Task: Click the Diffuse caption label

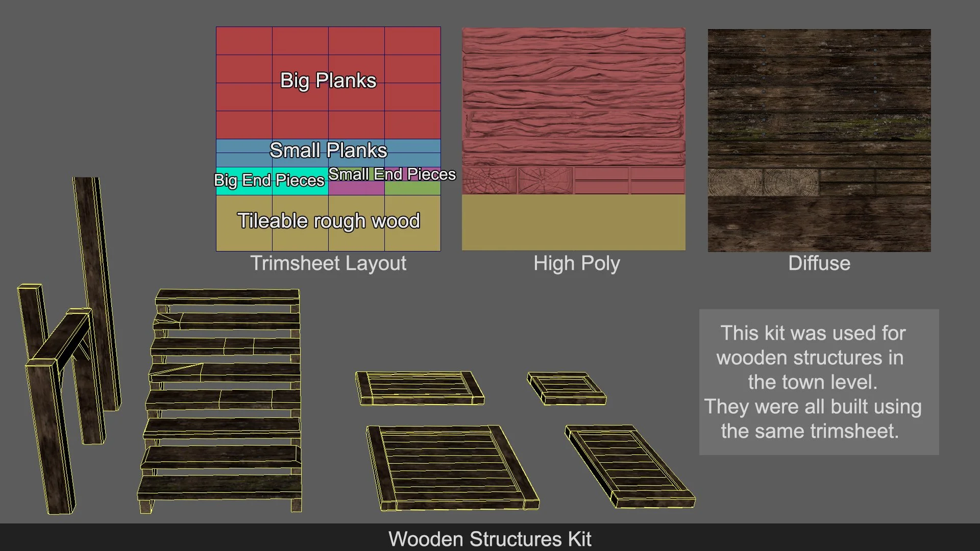Action: (819, 263)
